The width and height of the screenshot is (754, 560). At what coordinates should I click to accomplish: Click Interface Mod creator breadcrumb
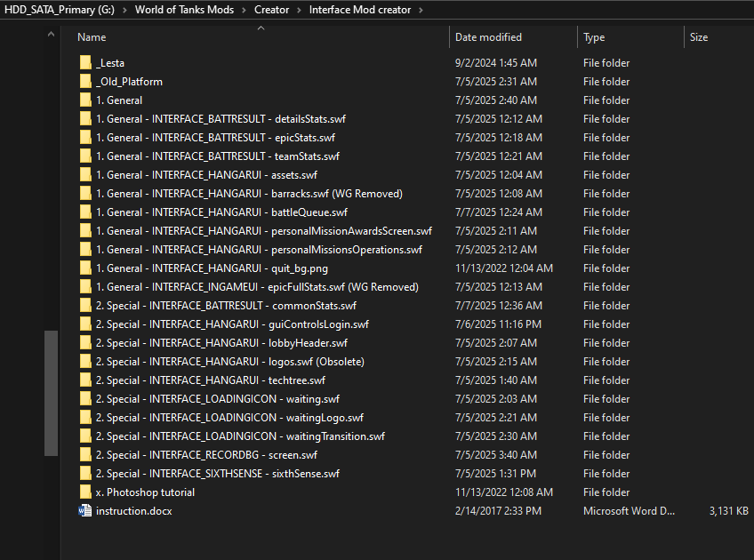(360, 10)
